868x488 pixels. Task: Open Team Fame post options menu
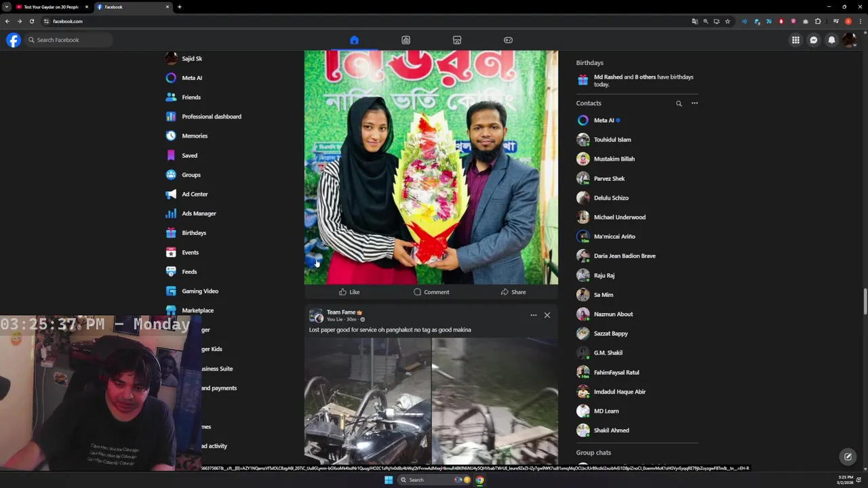(533, 315)
